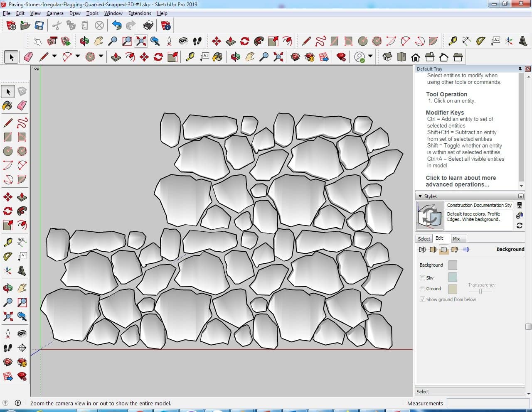Select the Tape Measure tool in left toolbar
This screenshot has width=532, height=412.
(7, 242)
